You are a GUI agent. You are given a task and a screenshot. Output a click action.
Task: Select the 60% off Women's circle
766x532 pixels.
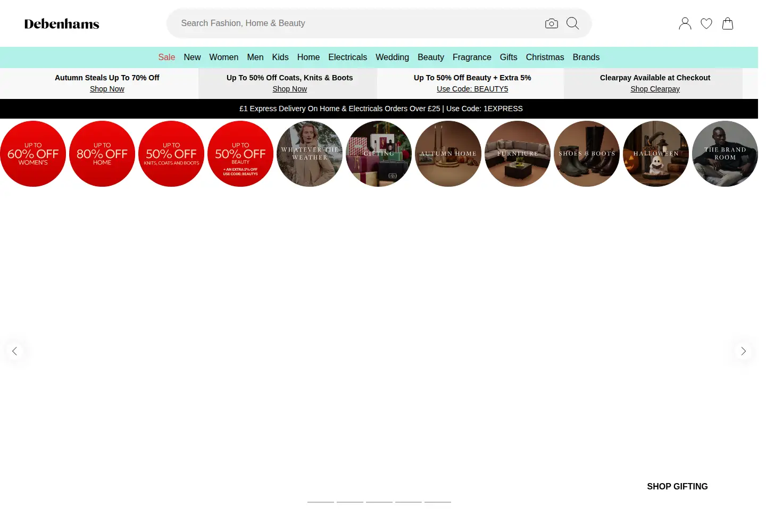(x=33, y=154)
